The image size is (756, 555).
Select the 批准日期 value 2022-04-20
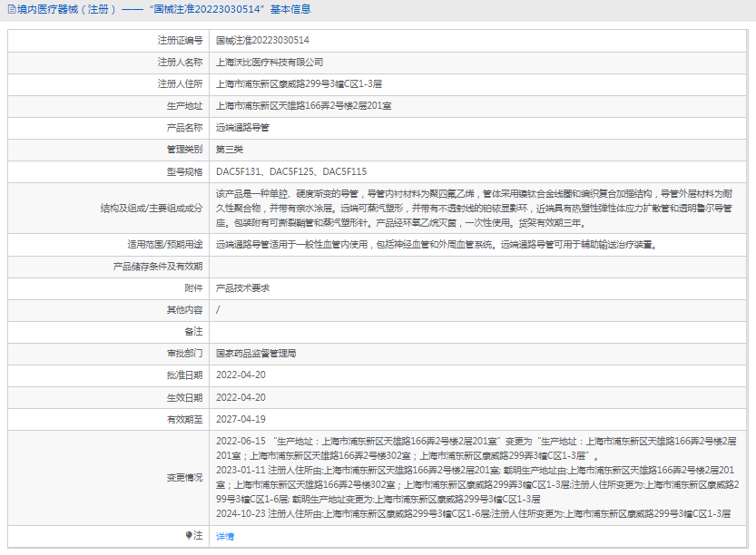(x=241, y=375)
